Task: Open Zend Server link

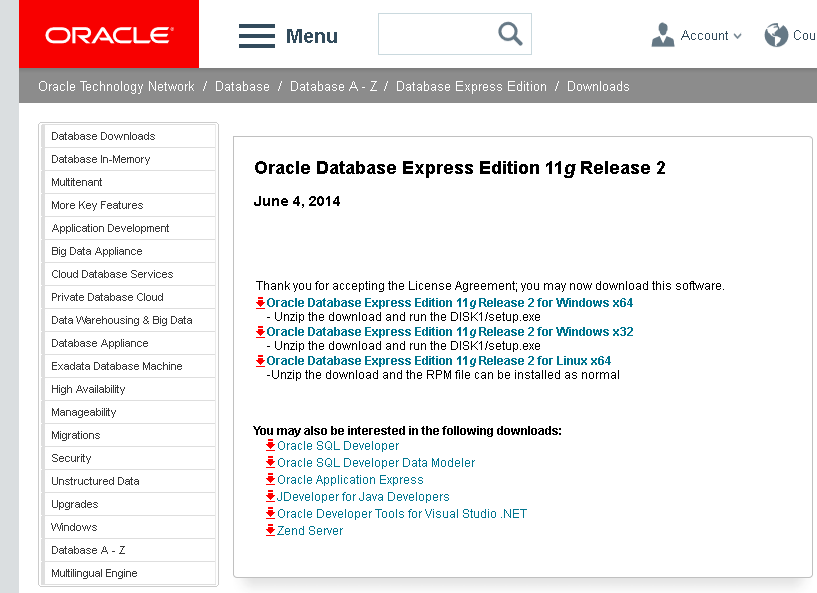Action: [x=310, y=530]
